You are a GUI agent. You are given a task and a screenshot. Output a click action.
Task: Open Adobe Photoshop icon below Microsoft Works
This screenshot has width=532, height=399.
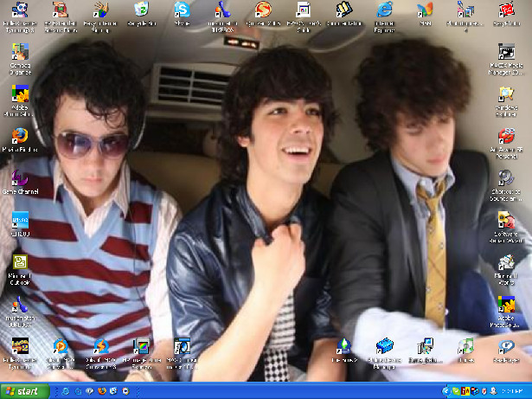pyautogui.click(x=506, y=305)
